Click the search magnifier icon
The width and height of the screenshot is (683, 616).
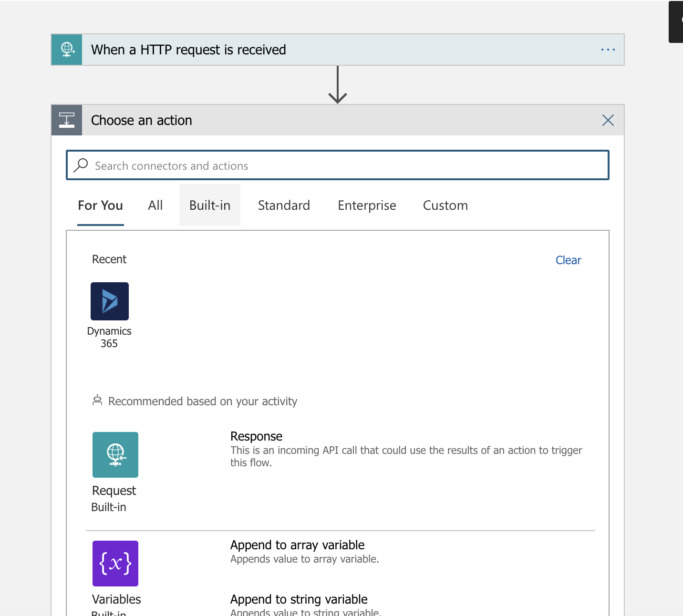(81, 165)
